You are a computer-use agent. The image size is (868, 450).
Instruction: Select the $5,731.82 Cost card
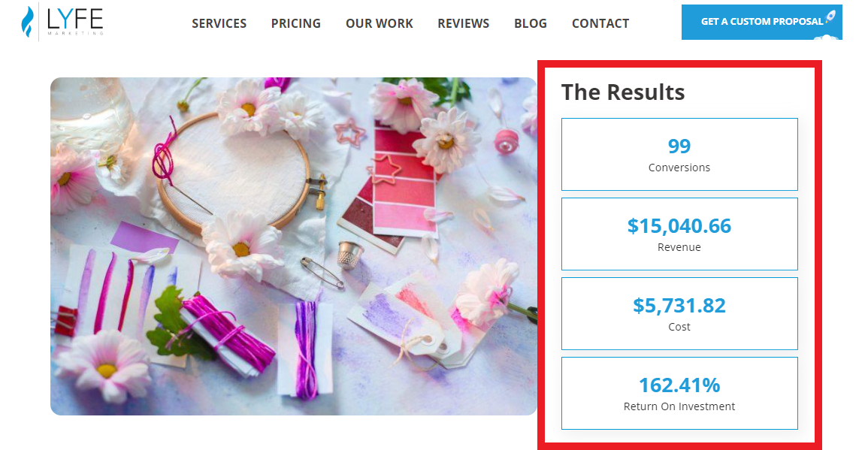click(x=679, y=314)
